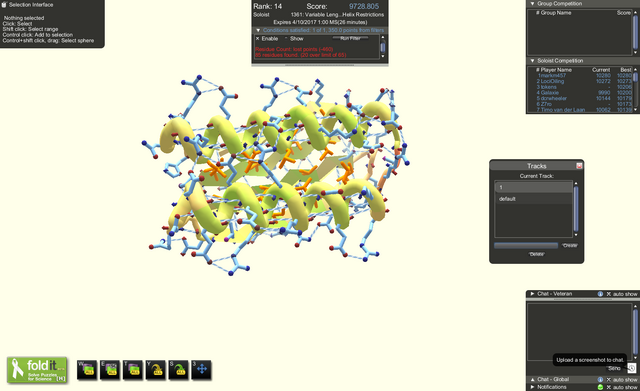
Task: Click the Chat - Veteran info icon
Action: tap(600, 294)
